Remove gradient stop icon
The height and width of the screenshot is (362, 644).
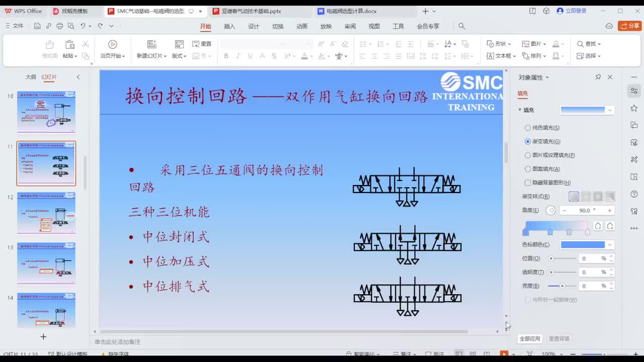[610, 226]
